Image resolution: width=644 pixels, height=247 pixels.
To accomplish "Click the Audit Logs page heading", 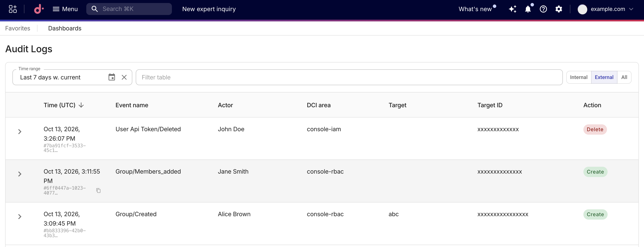I will tap(29, 49).
